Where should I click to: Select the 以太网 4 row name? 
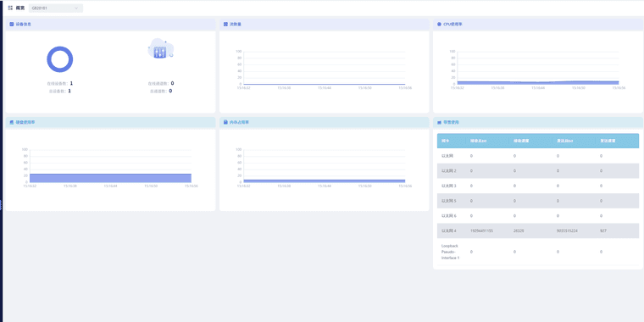[x=449, y=230]
